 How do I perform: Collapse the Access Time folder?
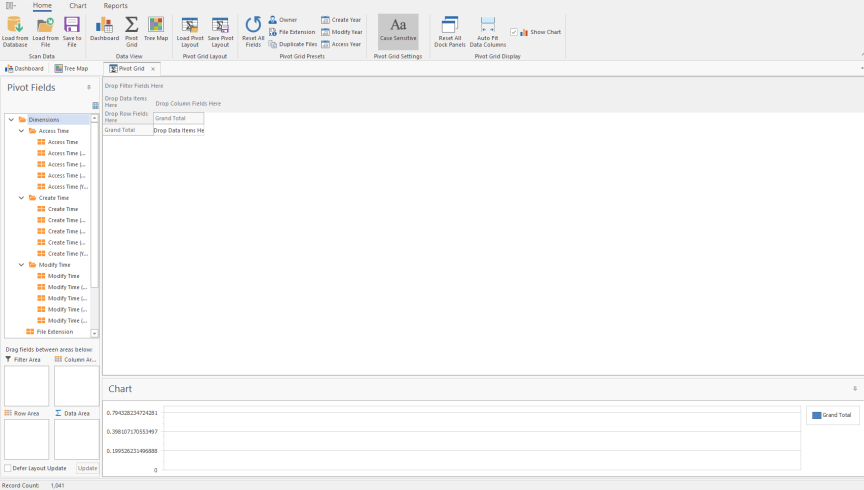[x=21, y=131]
